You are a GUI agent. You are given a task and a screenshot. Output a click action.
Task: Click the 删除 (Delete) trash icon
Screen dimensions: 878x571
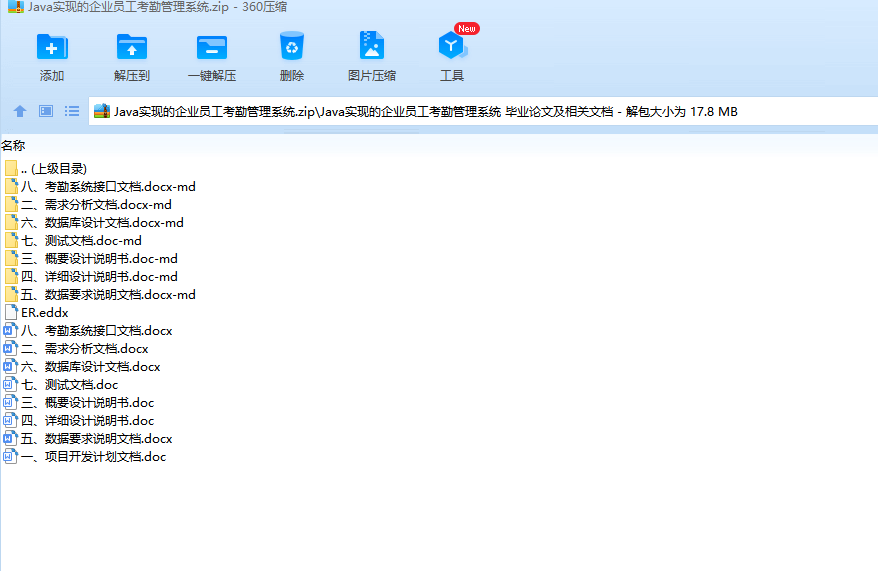pos(292,45)
